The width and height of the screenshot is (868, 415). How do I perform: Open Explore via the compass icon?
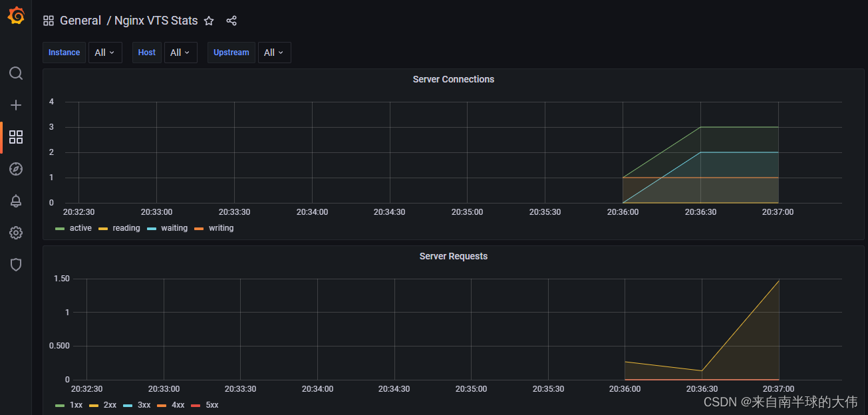pyautogui.click(x=15, y=169)
